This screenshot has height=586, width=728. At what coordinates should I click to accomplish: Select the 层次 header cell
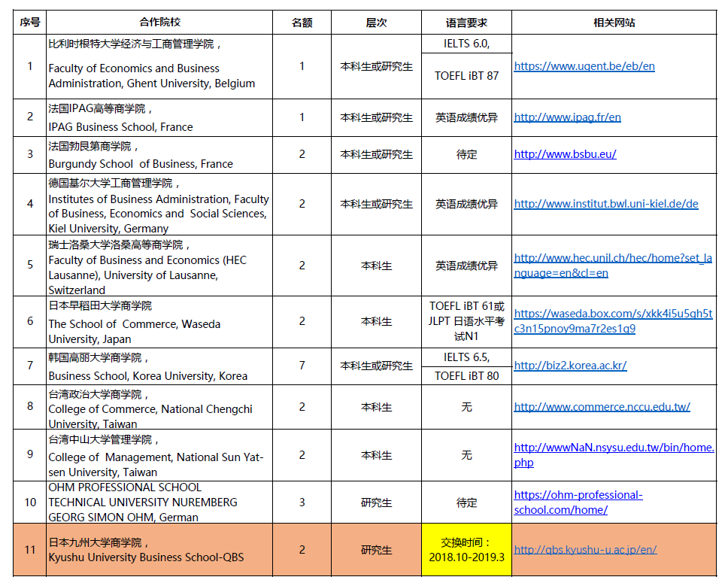click(x=376, y=23)
